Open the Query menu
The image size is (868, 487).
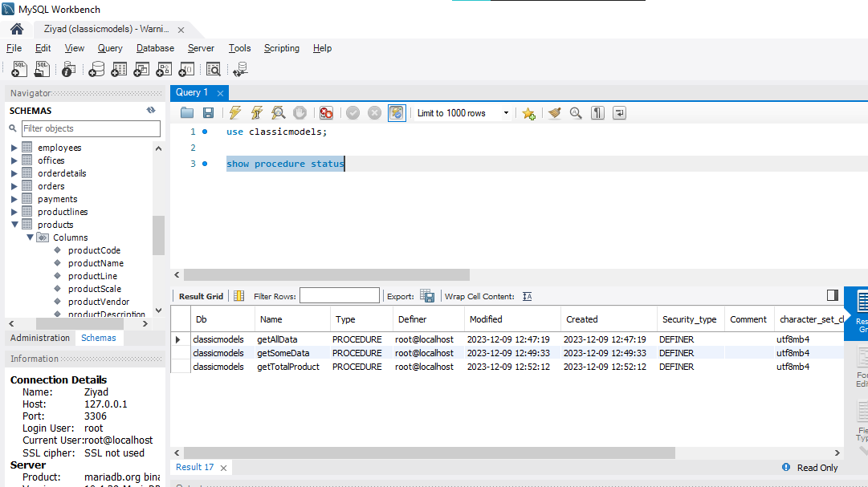pos(110,48)
